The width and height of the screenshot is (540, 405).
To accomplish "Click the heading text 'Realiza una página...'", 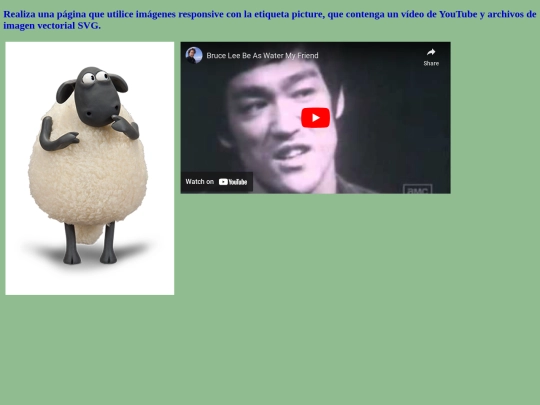I will pos(270,20).
